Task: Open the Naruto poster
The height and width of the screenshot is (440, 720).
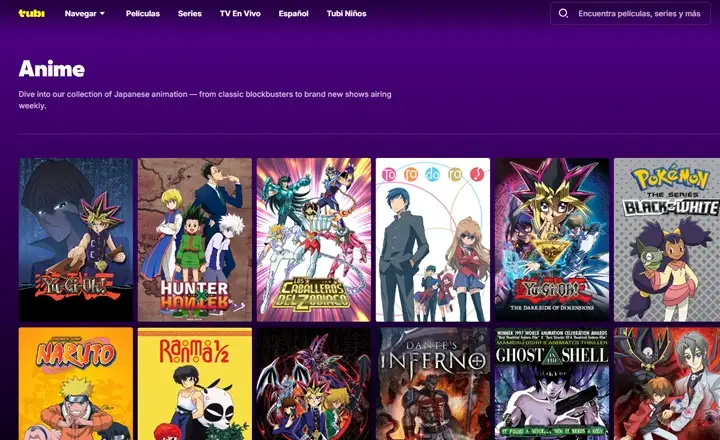Action: click(76, 384)
